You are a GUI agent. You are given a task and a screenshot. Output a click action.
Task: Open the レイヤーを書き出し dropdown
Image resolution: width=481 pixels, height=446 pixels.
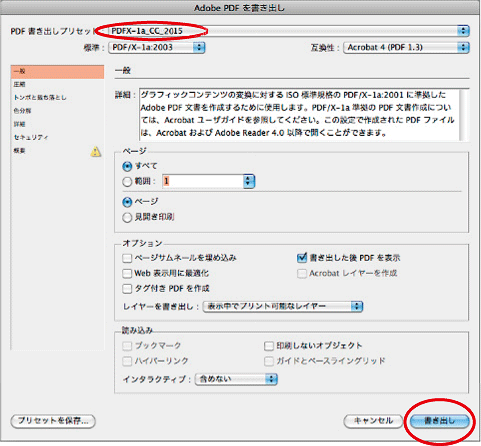pyautogui.click(x=283, y=306)
